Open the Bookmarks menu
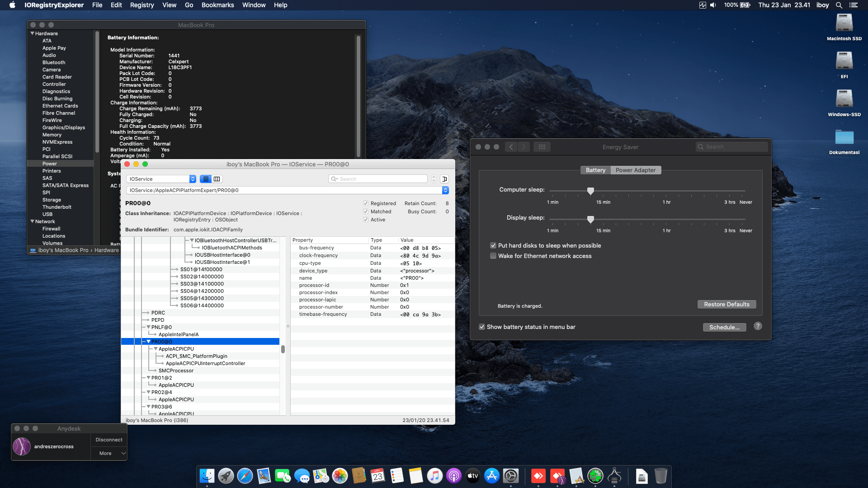Image resolution: width=868 pixels, height=488 pixels. [x=217, y=5]
